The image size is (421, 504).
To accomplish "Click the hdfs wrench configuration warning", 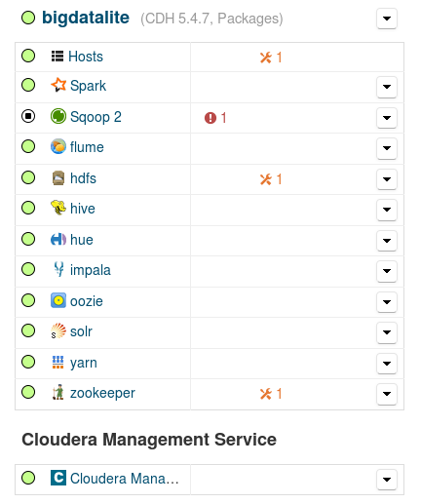I will pos(271,179).
